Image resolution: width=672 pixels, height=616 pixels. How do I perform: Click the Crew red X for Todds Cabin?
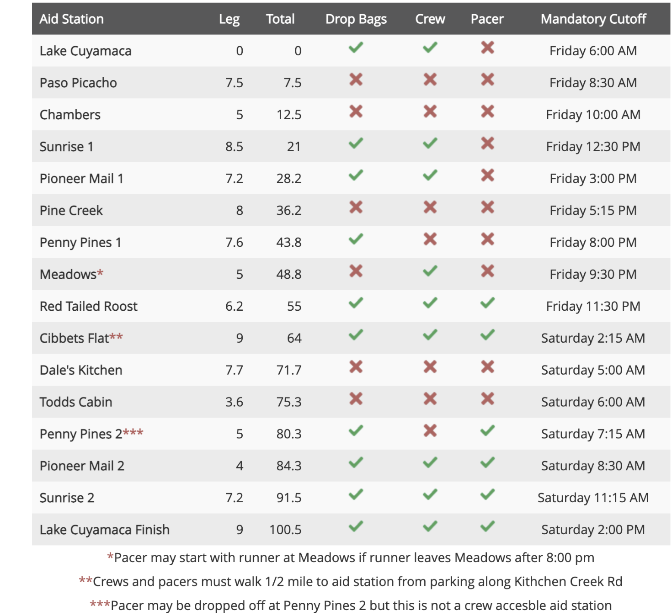pos(430,399)
